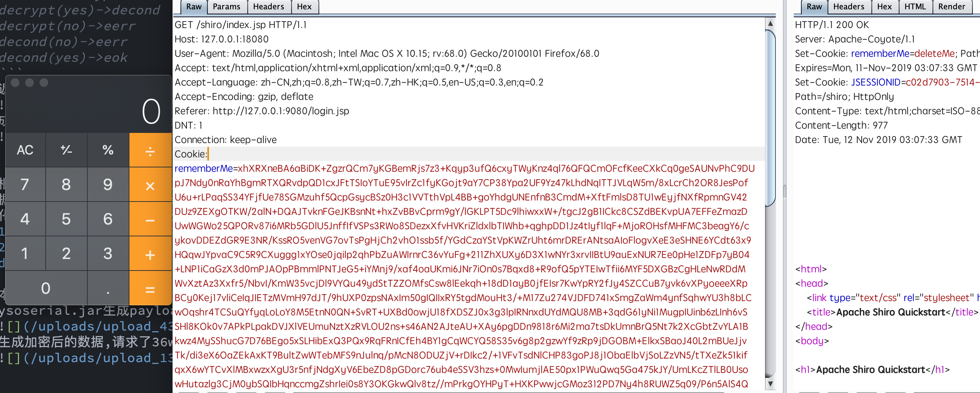Click the equals key on calculator
Viewport: 980px width, 393px height.
pyautogui.click(x=150, y=288)
